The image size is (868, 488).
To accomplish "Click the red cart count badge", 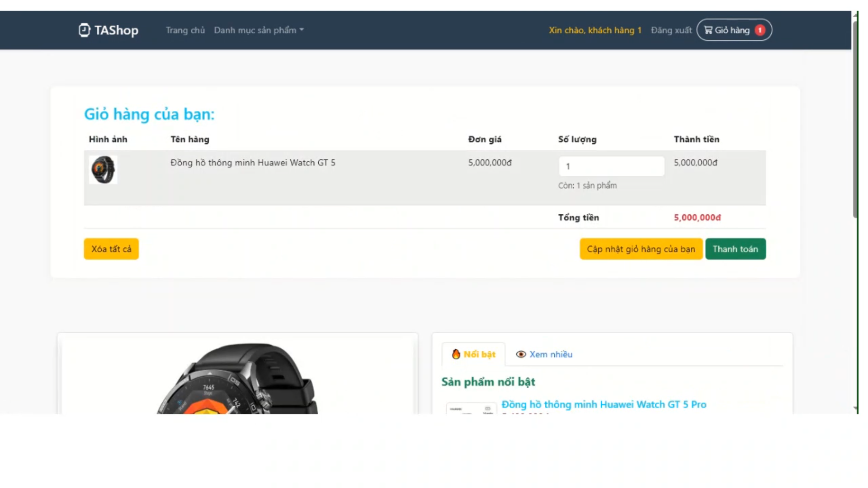I will pyautogui.click(x=760, y=30).
